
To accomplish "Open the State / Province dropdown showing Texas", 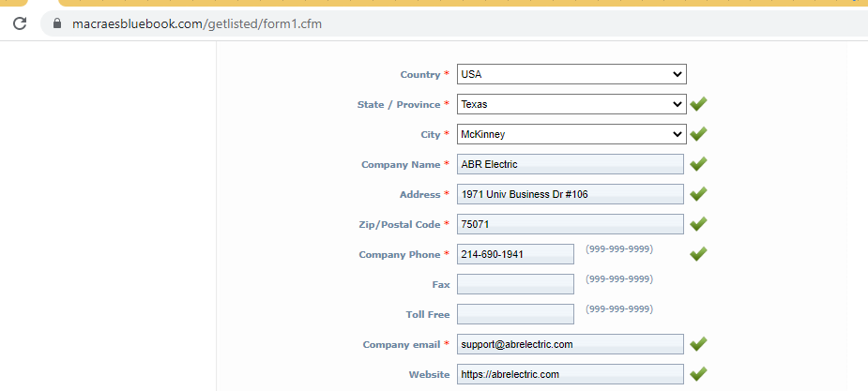I will 571,104.
